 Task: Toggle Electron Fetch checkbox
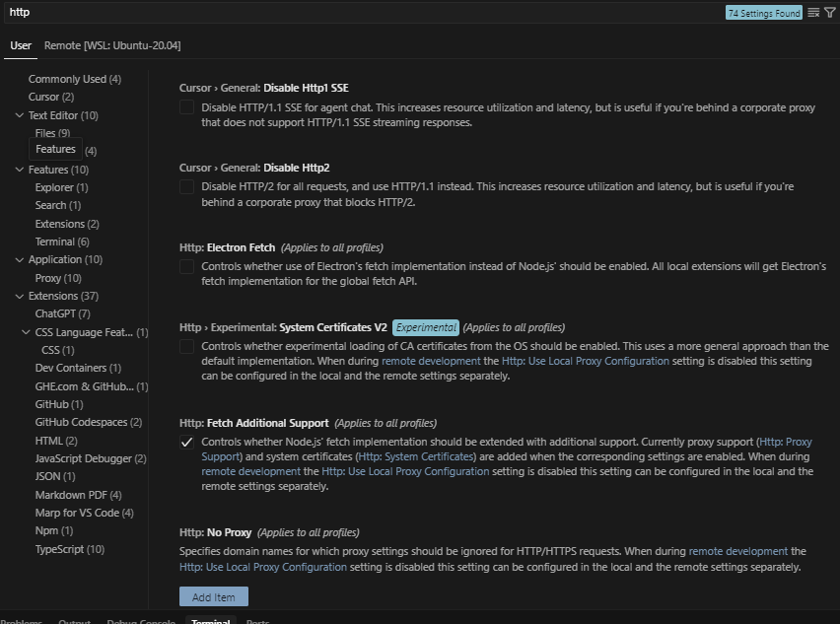(x=186, y=266)
